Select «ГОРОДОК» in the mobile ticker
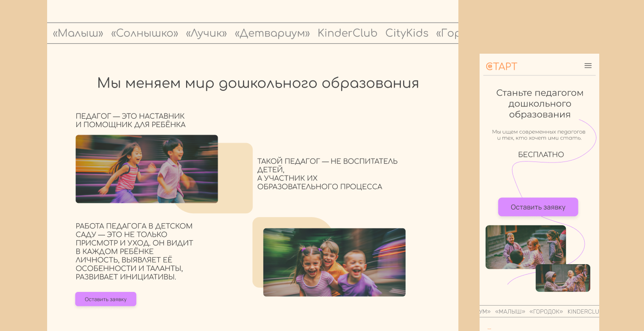 (546, 312)
